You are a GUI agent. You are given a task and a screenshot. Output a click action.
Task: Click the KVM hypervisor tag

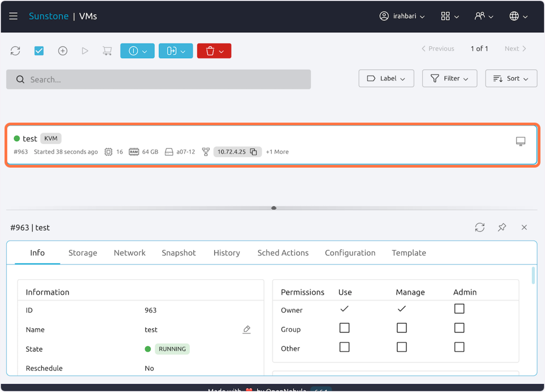[x=51, y=138]
